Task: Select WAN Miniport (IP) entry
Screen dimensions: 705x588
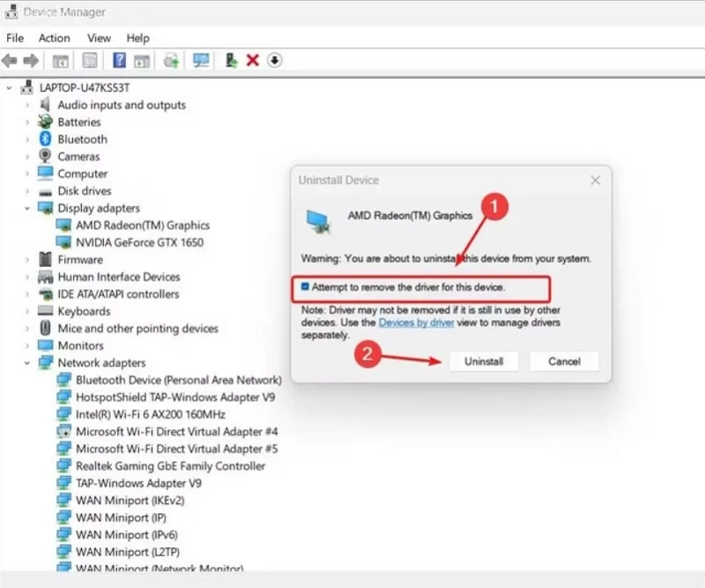Action: [121, 517]
